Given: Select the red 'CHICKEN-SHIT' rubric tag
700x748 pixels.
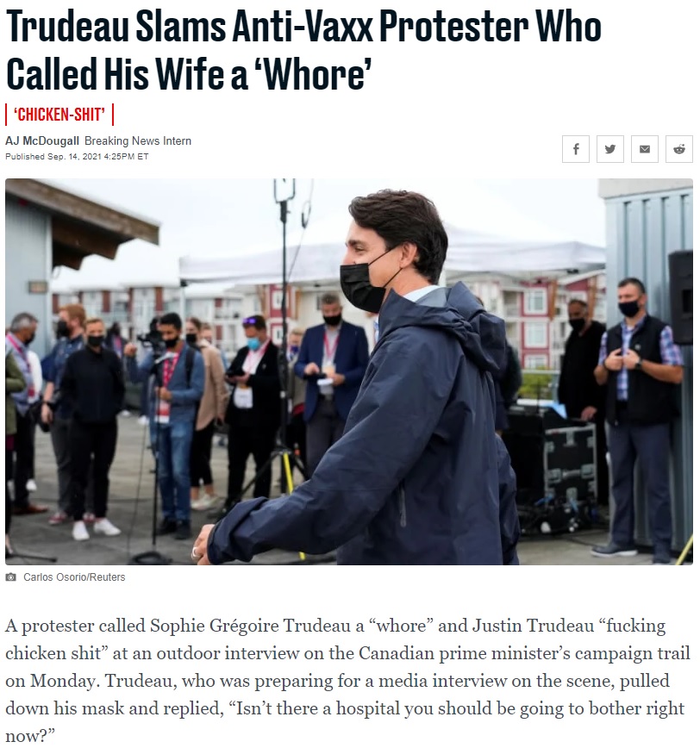Looking at the screenshot, I should tap(59, 115).
